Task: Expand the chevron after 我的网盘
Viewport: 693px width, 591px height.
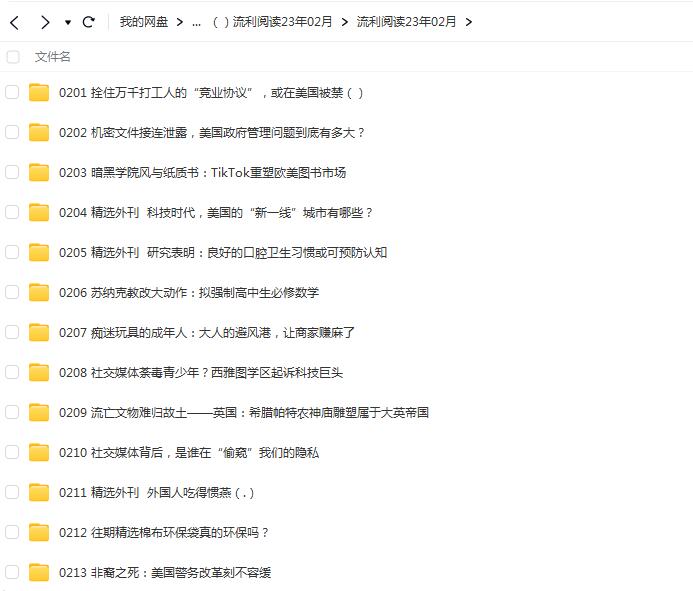Action: pyautogui.click(x=179, y=22)
